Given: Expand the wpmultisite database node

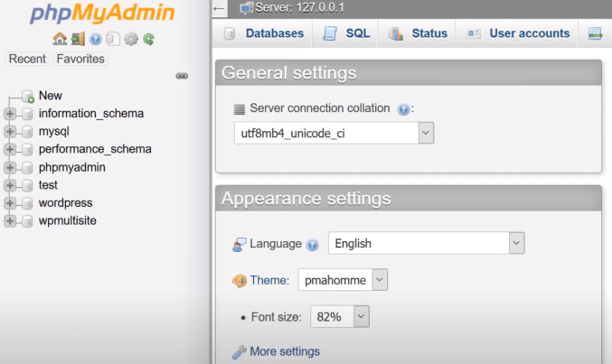Looking at the screenshot, I should coord(10,221).
